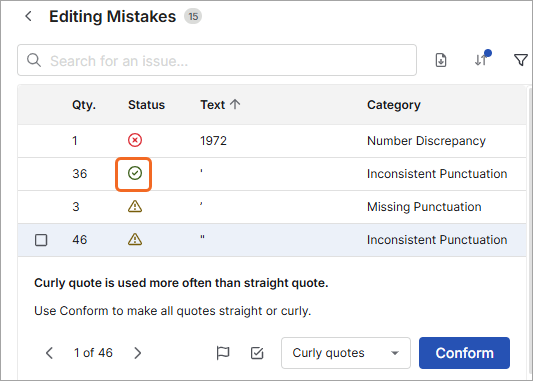Tick the checkbox in the row with quantity 46

click(x=41, y=240)
